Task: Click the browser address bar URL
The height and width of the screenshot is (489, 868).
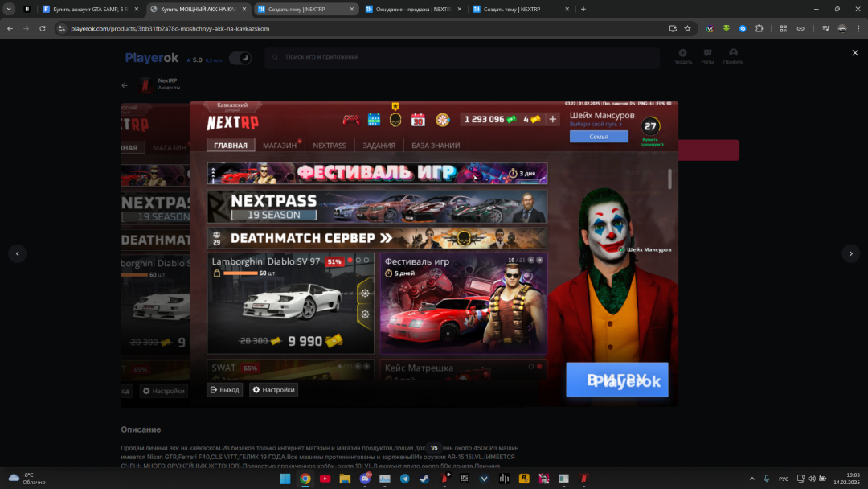Action: [x=170, y=28]
